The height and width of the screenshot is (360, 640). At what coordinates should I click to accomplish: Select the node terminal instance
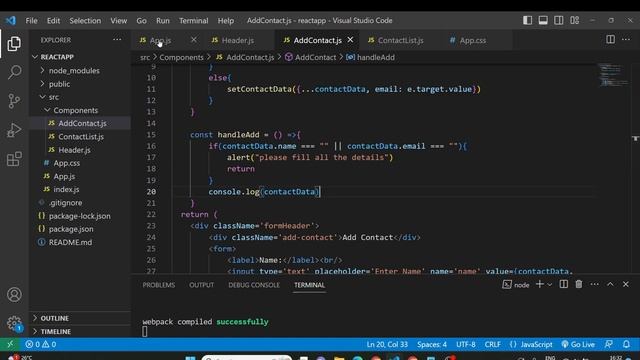coord(516,284)
